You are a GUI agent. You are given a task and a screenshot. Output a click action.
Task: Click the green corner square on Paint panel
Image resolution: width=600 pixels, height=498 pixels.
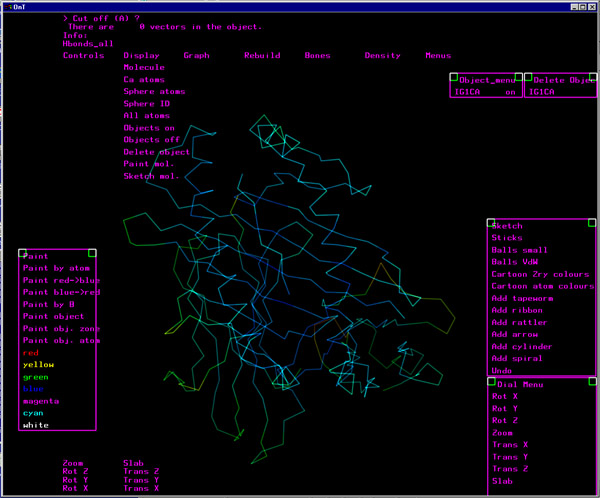[92, 254]
